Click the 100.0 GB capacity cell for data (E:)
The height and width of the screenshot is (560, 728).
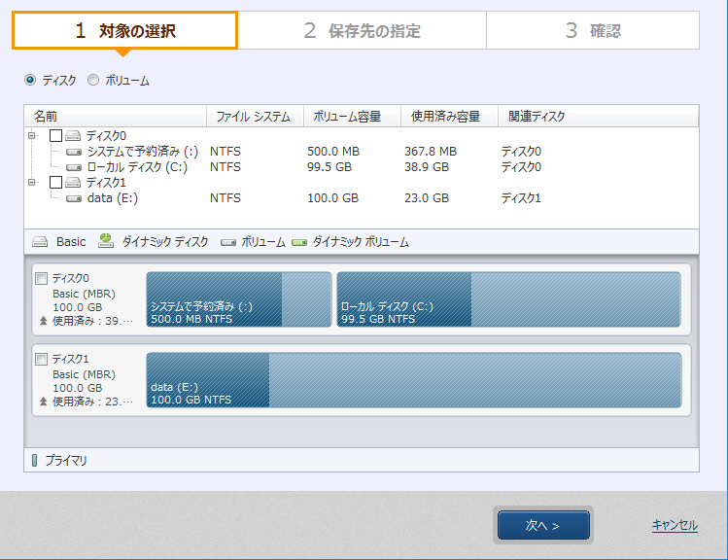coord(332,198)
